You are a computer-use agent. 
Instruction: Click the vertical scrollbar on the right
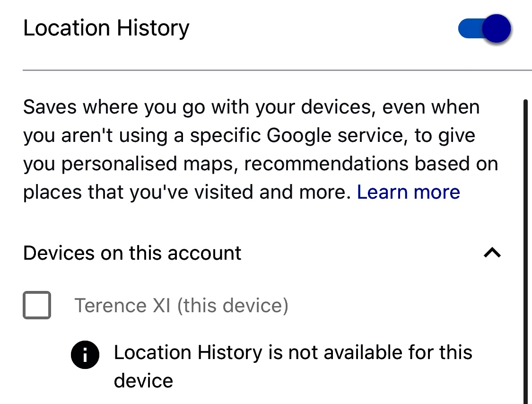[525, 251]
